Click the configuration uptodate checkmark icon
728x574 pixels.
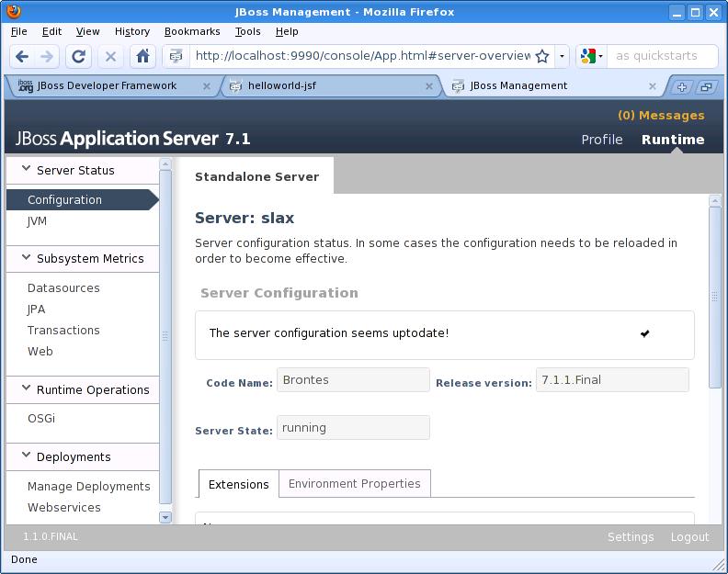(x=644, y=333)
